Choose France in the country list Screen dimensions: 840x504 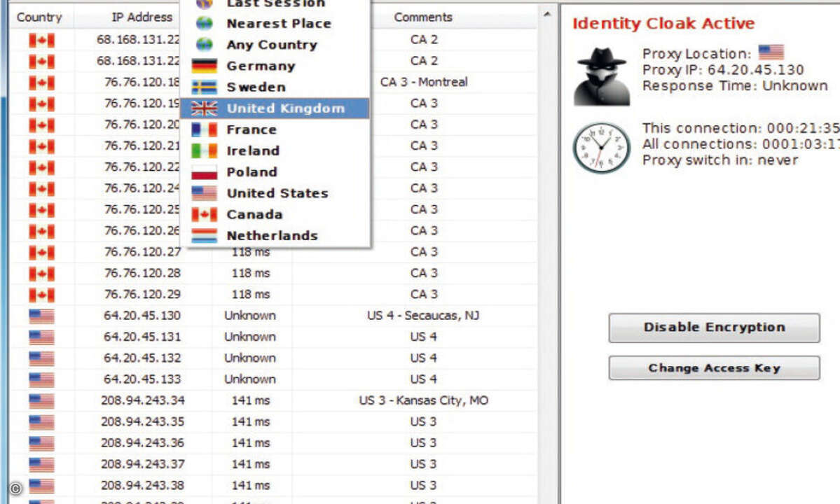pos(251,130)
